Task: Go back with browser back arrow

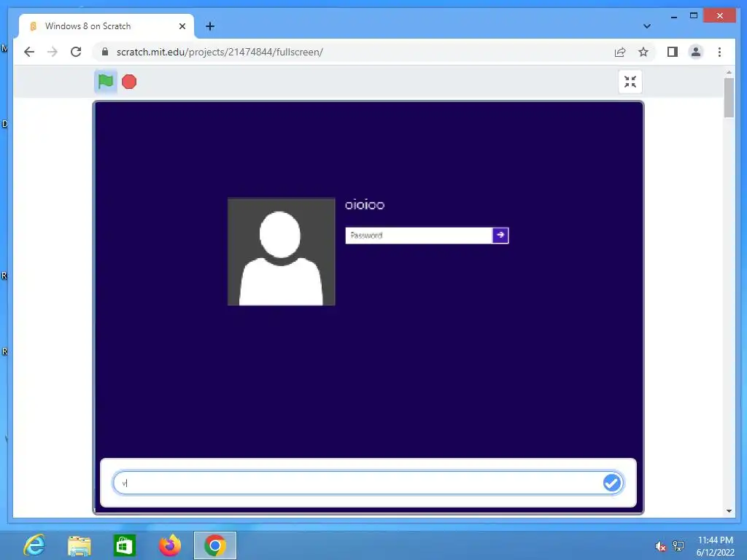Action: tap(29, 52)
